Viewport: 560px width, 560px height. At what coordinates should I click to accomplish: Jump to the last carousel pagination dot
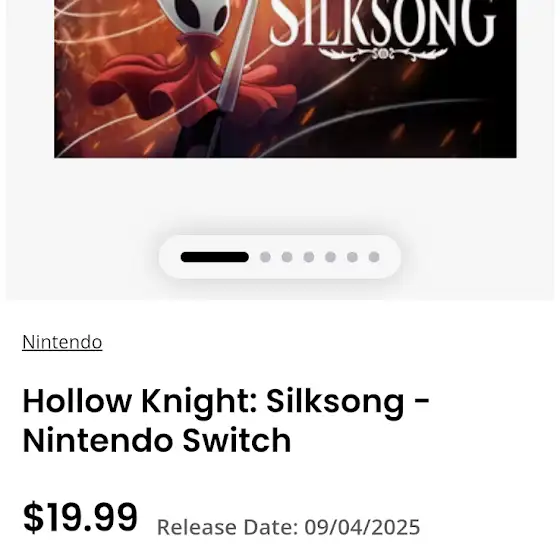[x=374, y=257]
